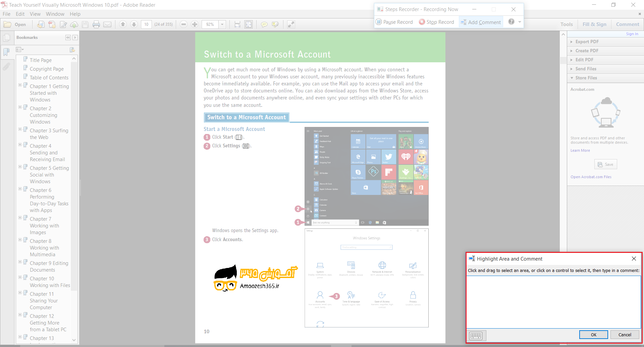Open Steps Recorder help dropdown arrow
Screen dimensions: 644x347
520,22
